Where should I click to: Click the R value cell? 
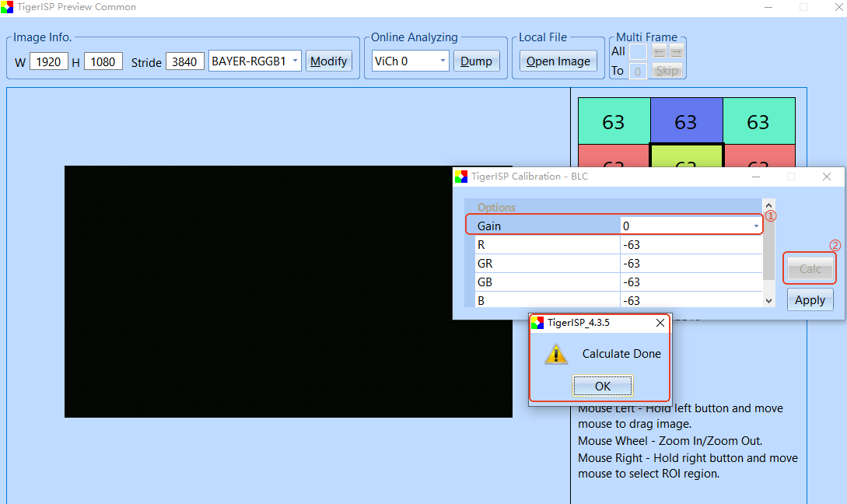pos(691,245)
